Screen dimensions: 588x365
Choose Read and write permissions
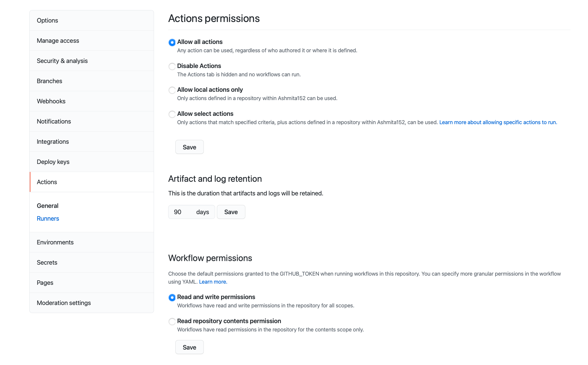click(x=172, y=297)
